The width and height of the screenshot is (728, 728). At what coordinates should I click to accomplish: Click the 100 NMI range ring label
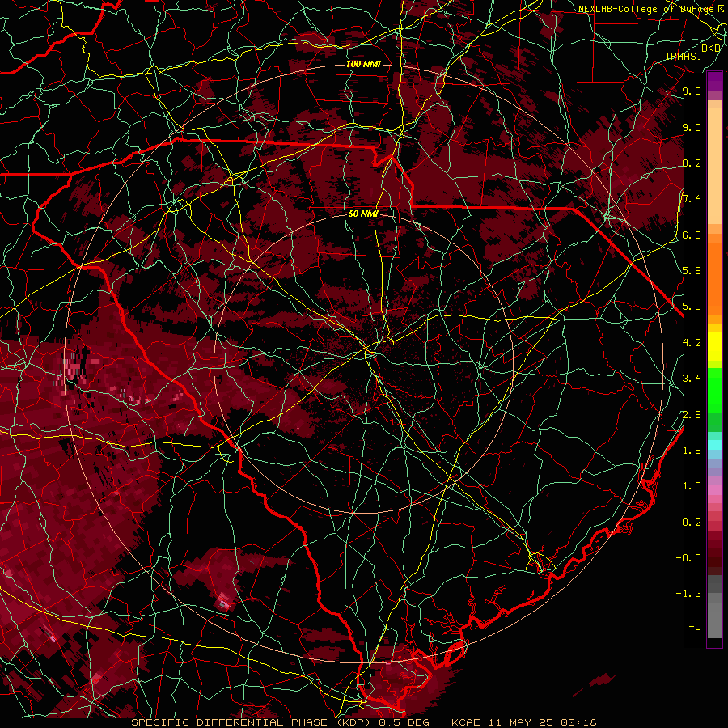click(363, 64)
